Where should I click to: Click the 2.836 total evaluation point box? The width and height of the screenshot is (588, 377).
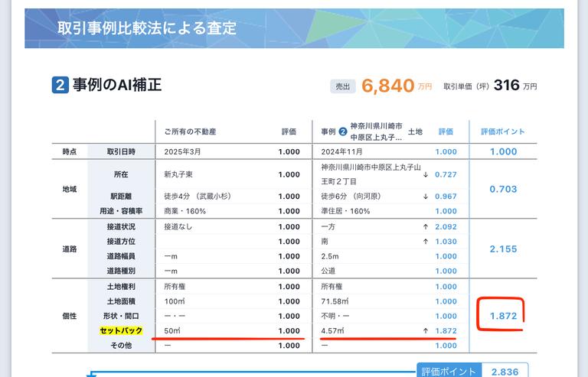tap(503, 372)
